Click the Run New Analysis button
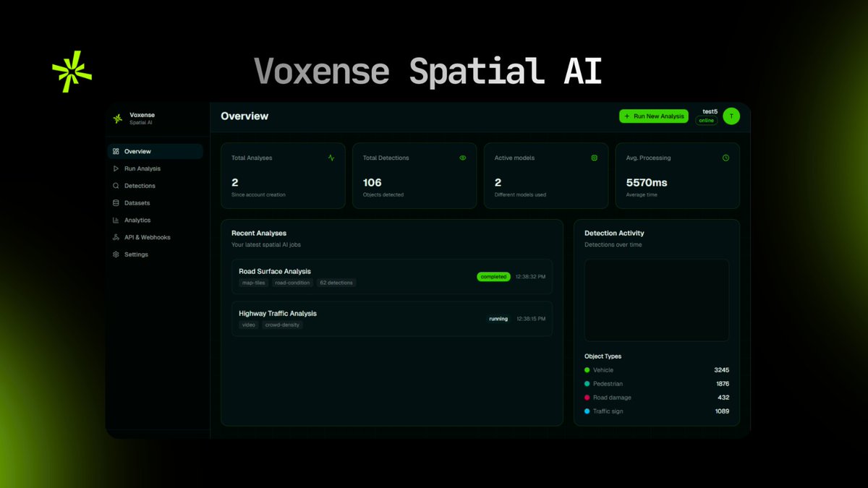Screen dimensions: 868x488 pyautogui.click(x=654, y=116)
